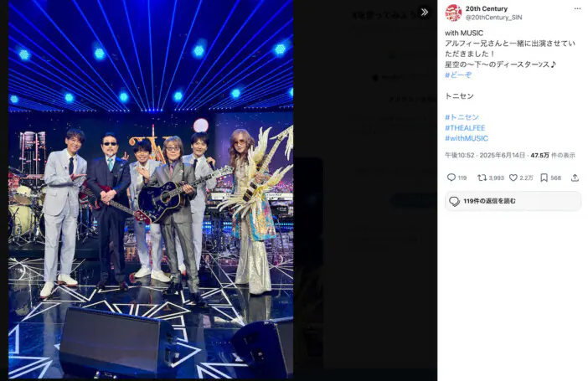Click the @20thCentury_SIN handle
This screenshot has width=588, height=381.
pos(493,18)
